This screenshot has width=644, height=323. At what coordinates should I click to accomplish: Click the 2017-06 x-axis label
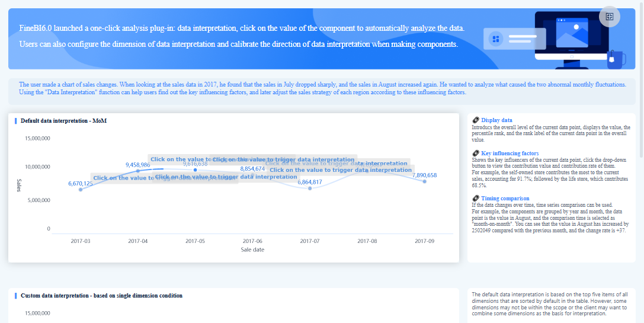tap(252, 241)
